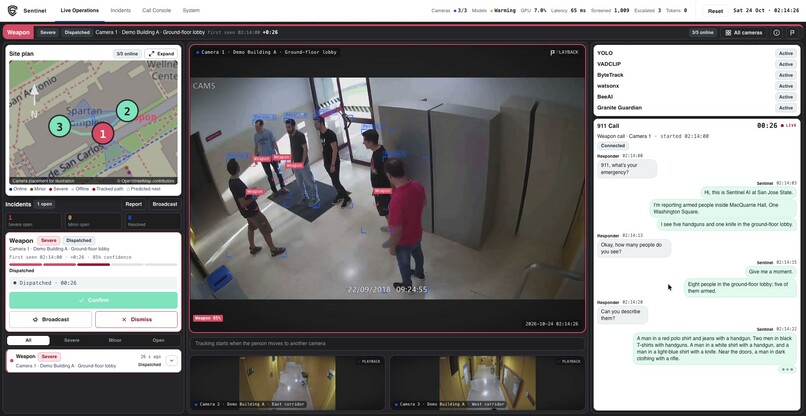
Task: Click the Cameras 3/3 status
Action: [x=449, y=10]
